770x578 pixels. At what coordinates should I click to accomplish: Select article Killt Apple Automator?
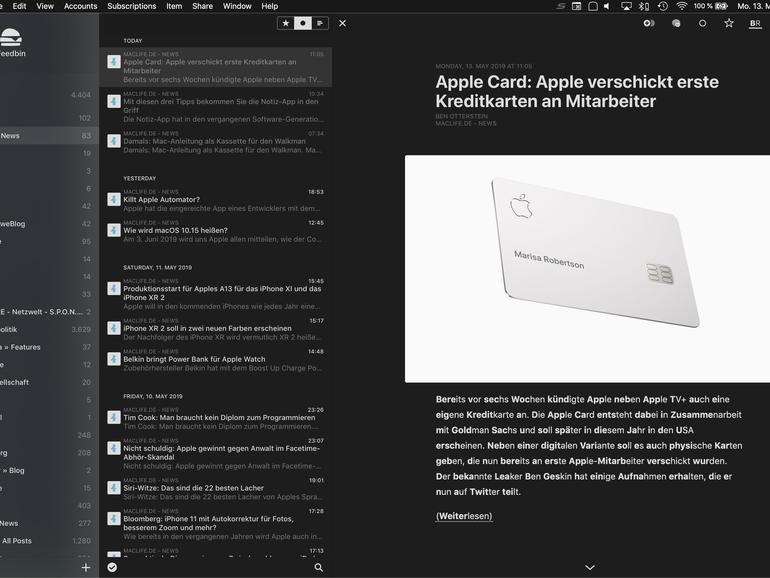pos(216,200)
